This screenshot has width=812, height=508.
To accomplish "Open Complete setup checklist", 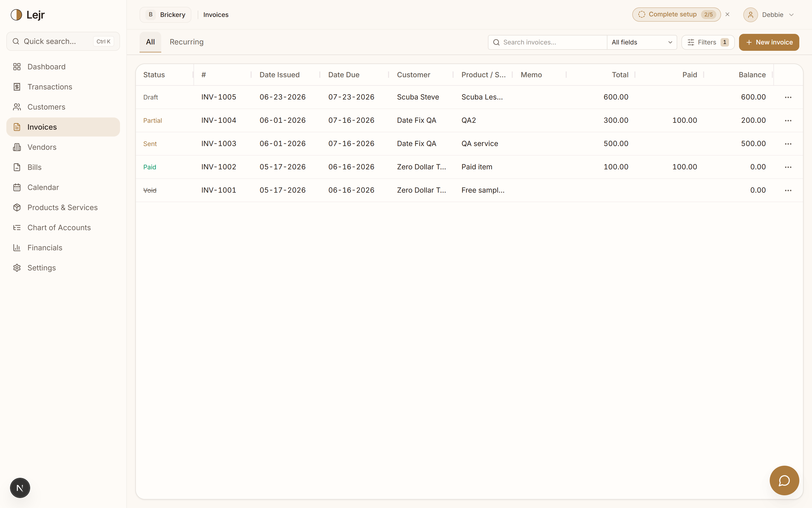I will pos(676,15).
